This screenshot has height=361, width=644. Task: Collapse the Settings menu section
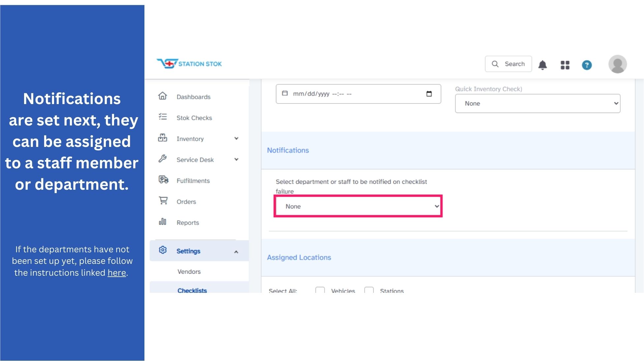(x=236, y=252)
